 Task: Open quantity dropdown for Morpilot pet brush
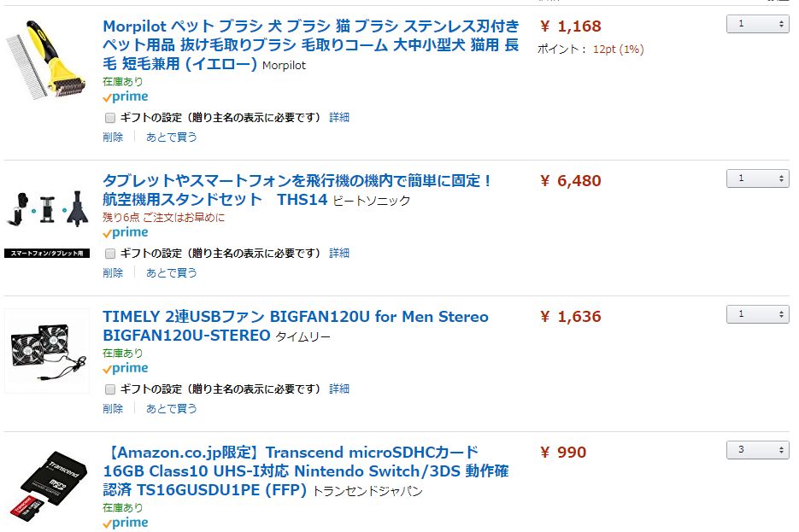click(757, 25)
